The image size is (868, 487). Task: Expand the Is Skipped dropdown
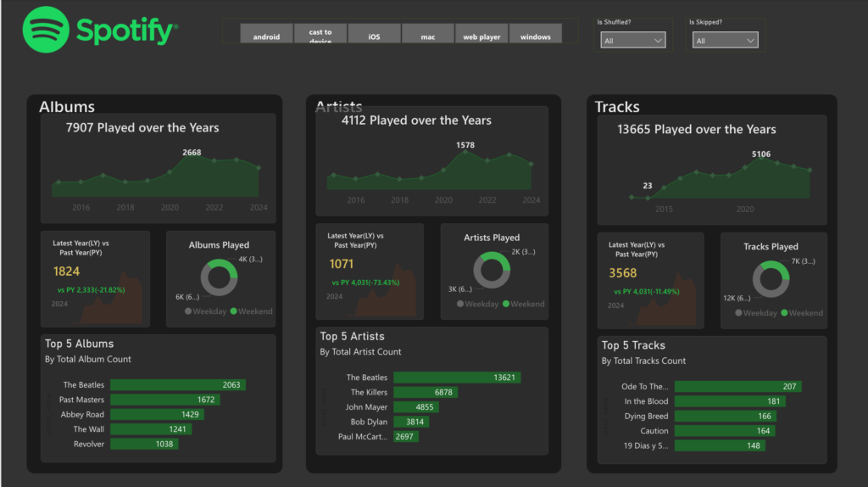click(x=725, y=41)
